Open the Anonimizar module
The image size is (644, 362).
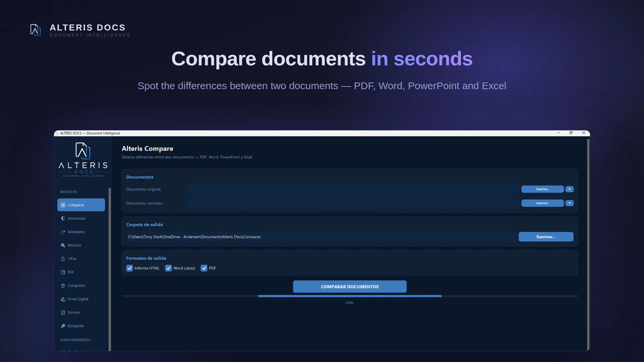pyautogui.click(x=81, y=218)
